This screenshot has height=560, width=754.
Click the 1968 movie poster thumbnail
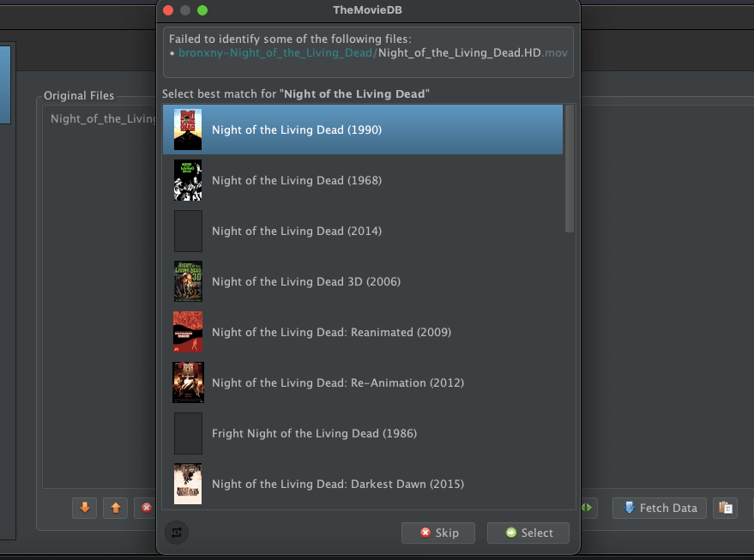[x=188, y=180]
